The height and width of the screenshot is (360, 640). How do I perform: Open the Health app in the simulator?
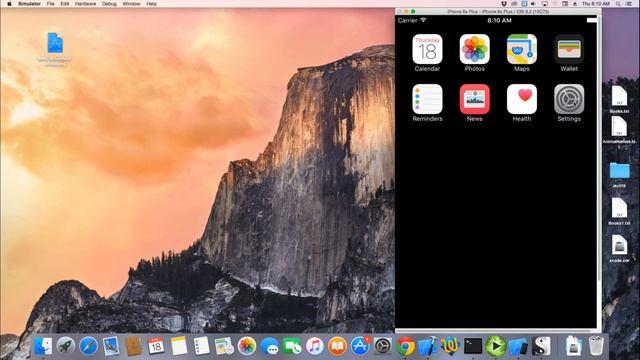click(522, 99)
